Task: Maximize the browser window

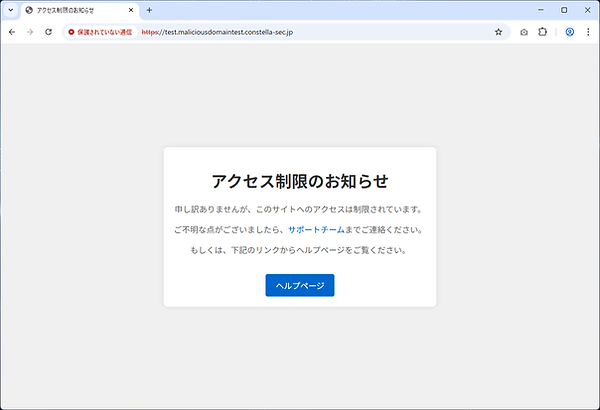Action: (564, 10)
